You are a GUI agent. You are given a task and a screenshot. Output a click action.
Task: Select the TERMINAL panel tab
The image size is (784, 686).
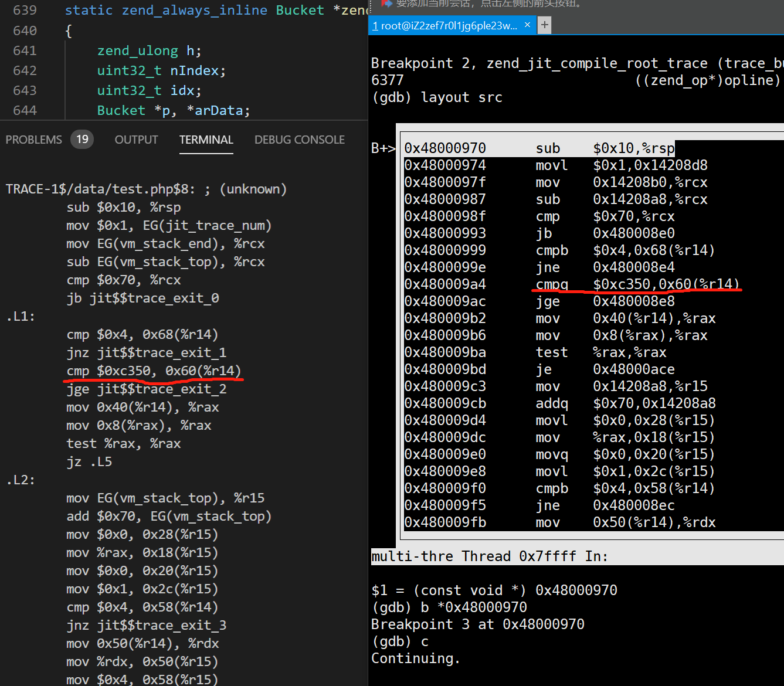pos(206,140)
